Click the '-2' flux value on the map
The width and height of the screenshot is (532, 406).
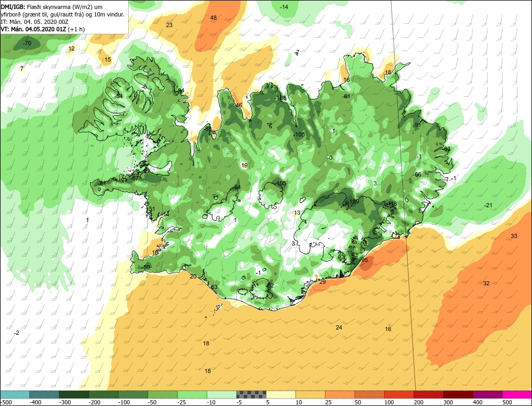(16, 333)
